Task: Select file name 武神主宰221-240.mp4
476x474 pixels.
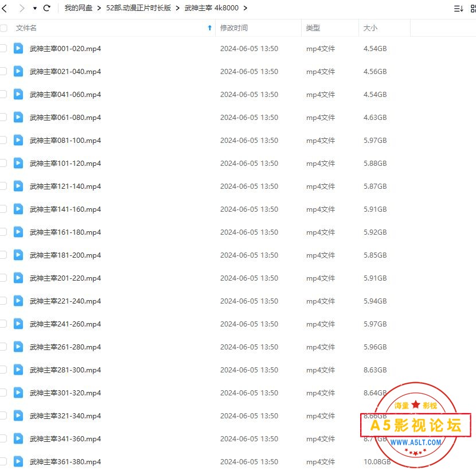Action: [x=65, y=301]
